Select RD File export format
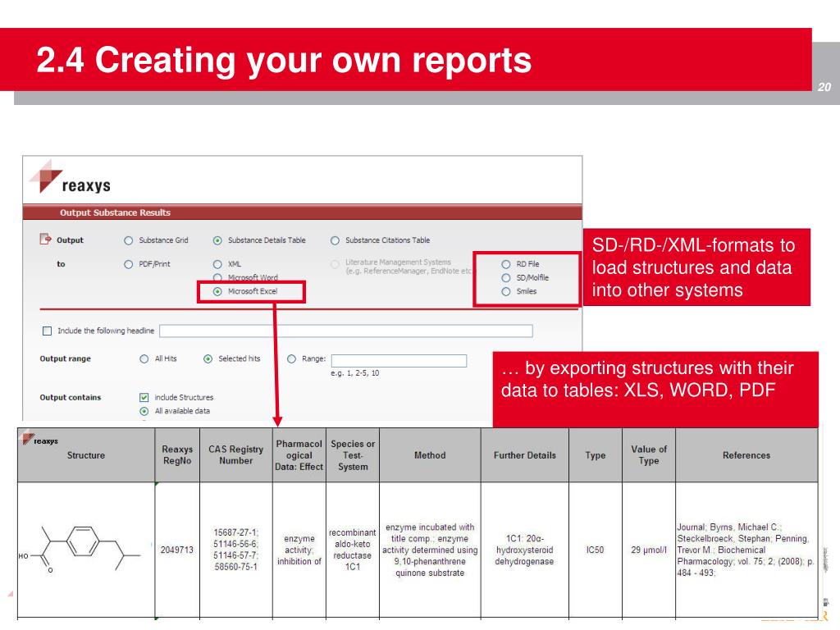This screenshot has height=630, width=840. 505,264
